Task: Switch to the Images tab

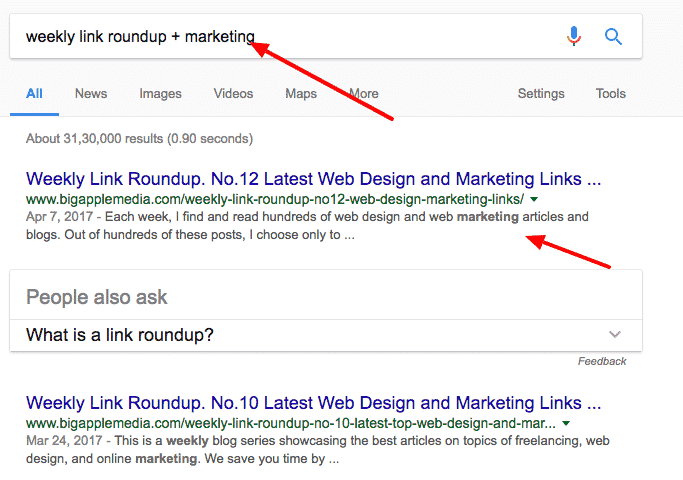Action: [x=160, y=94]
